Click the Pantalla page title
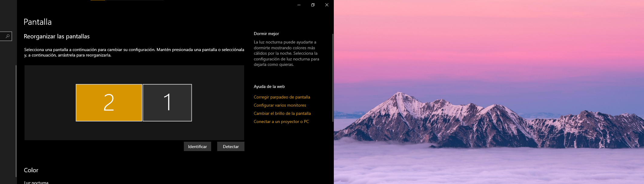The image size is (644, 184). 38,22
